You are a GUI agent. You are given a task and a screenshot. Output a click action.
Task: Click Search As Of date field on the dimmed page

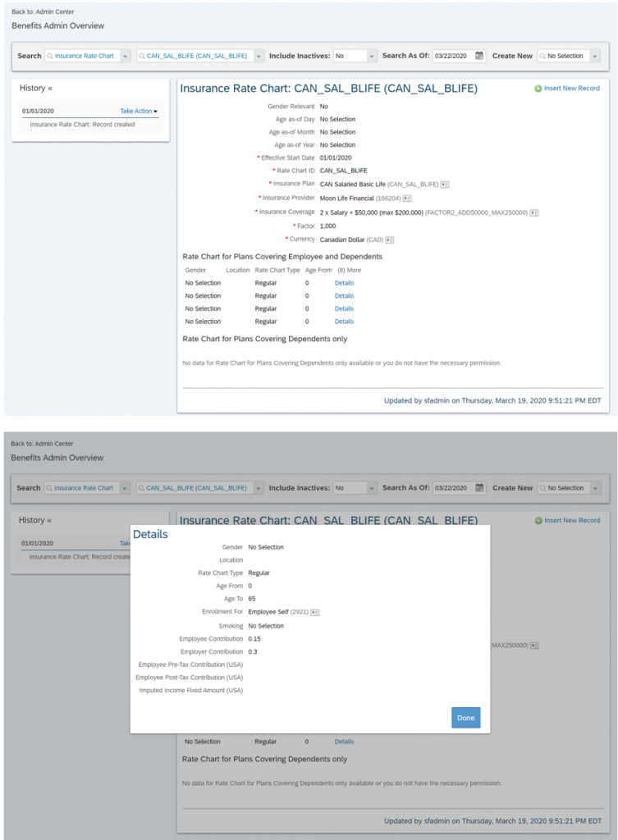pyautogui.click(x=453, y=488)
